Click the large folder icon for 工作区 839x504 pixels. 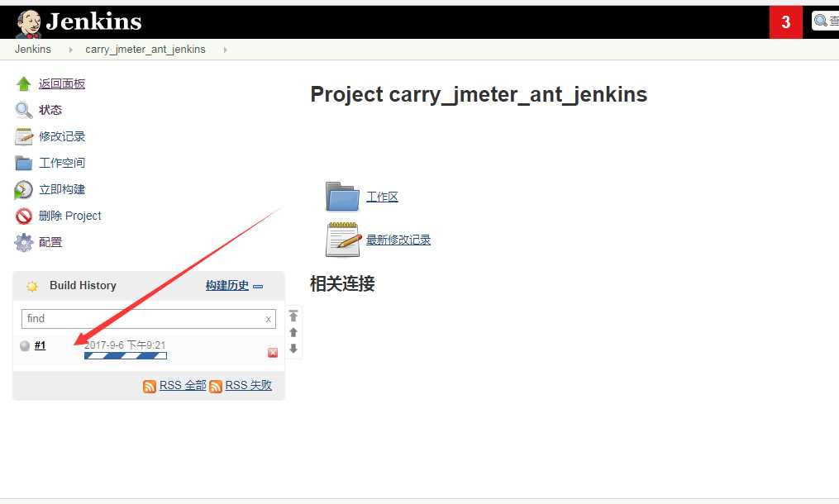pos(342,197)
